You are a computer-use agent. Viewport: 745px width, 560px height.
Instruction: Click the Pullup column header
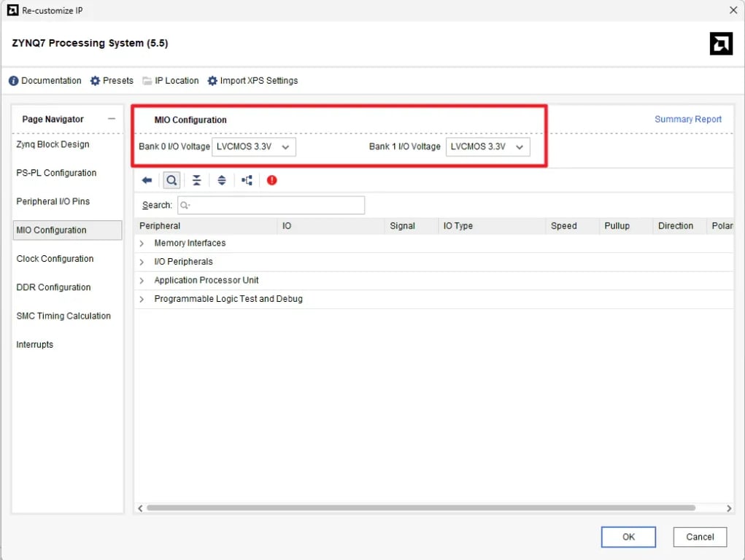coord(626,226)
